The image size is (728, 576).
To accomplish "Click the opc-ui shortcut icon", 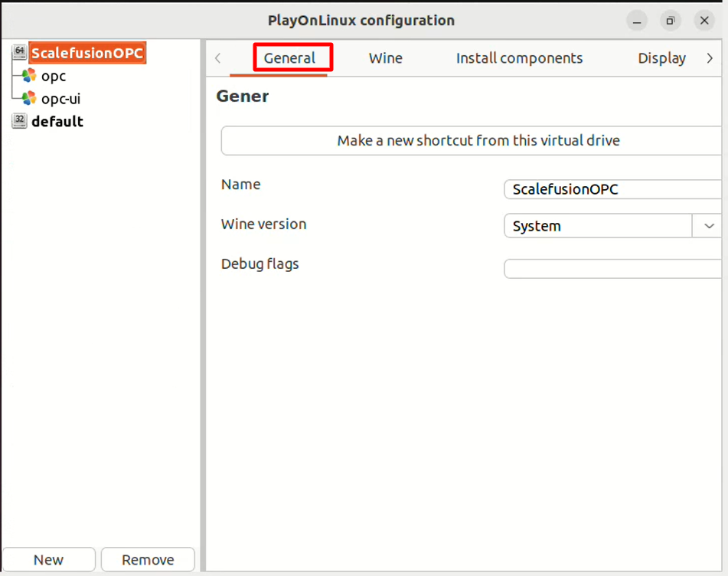I will coord(29,97).
